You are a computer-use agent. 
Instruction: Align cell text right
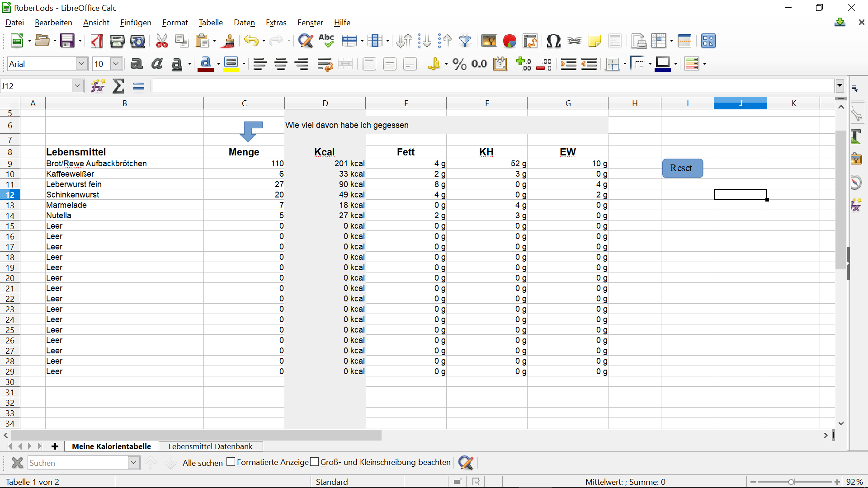302,64
